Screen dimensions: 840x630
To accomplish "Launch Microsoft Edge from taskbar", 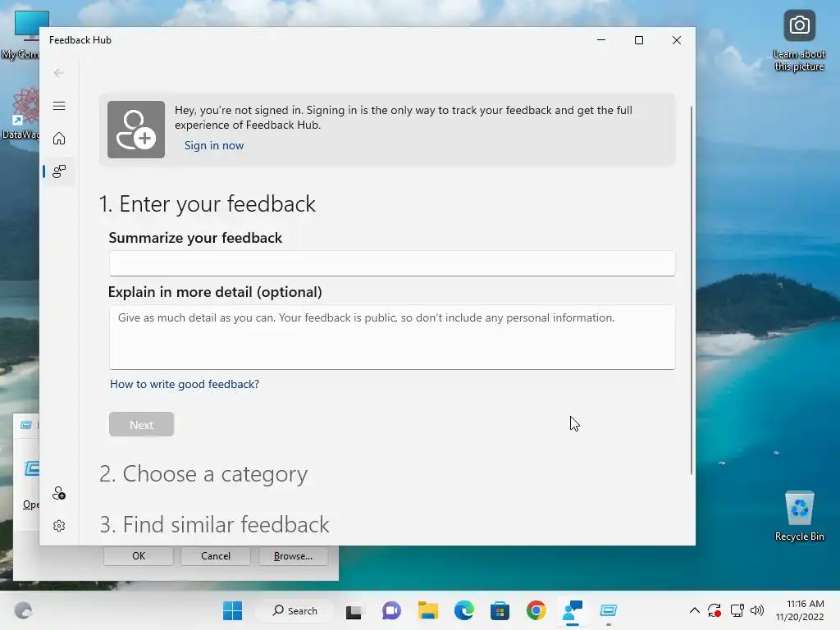I will click(464, 610).
